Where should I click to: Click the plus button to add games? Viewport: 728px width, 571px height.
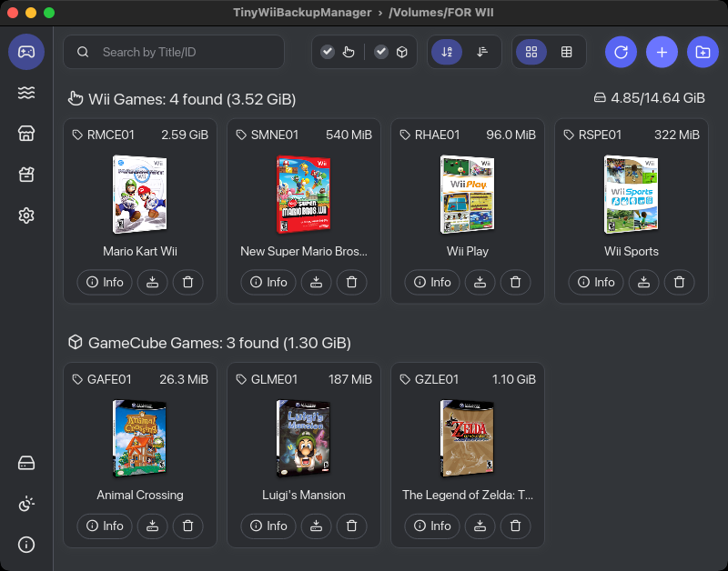pos(662,52)
